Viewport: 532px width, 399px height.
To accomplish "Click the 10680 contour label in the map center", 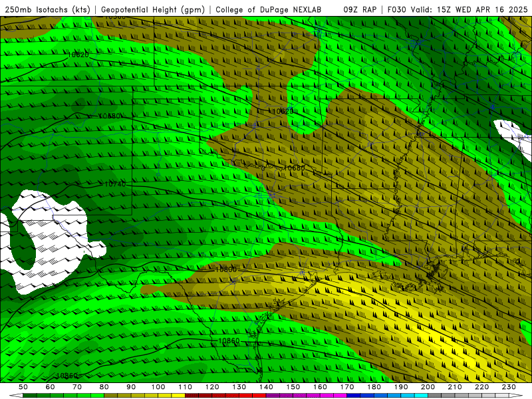I will pos(294,168).
